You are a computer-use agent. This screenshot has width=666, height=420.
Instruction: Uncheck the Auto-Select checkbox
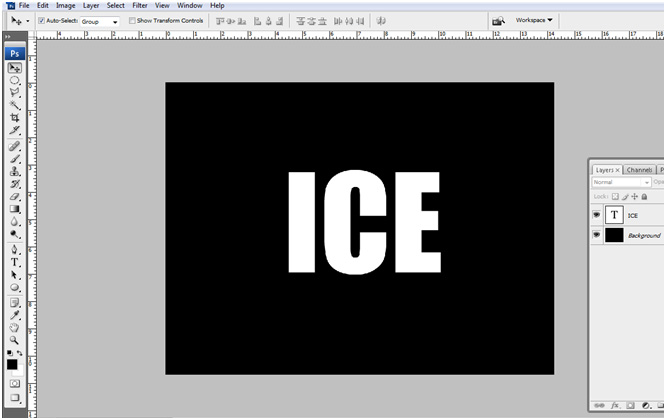[42, 20]
